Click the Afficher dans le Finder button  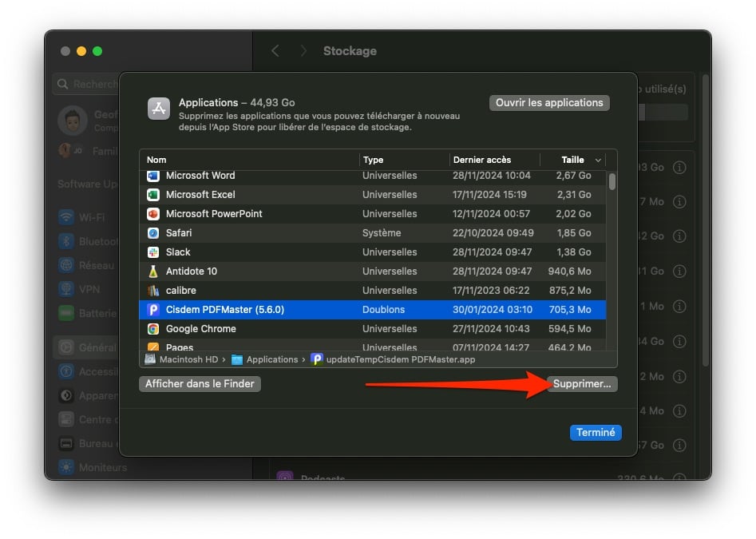pos(200,384)
